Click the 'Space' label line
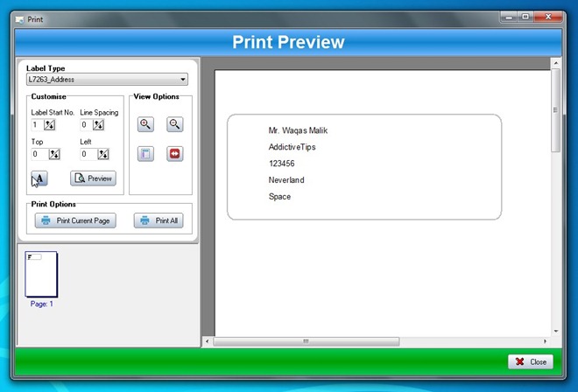This screenshot has width=578, height=392. click(279, 197)
